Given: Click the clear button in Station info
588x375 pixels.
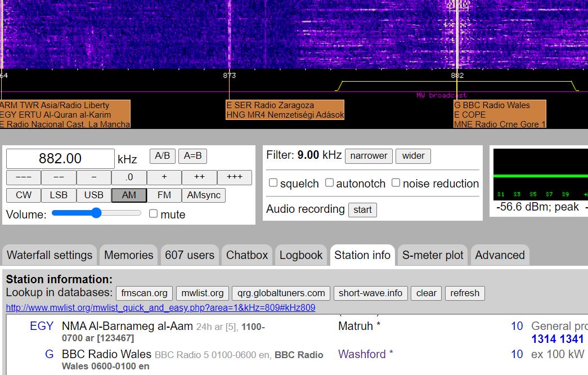Looking at the screenshot, I should [427, 293].
